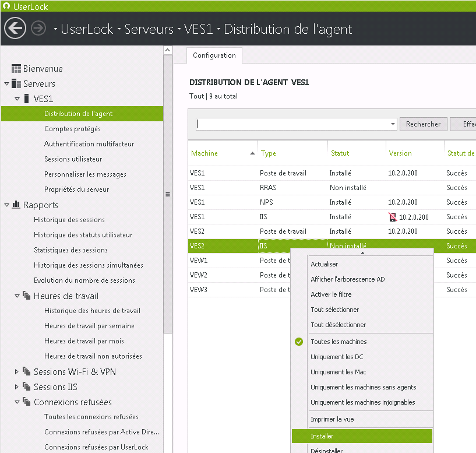Open Heures de travail par semaine report
Viewport: 476px width, 453px height.
click(x=89, y=326)
